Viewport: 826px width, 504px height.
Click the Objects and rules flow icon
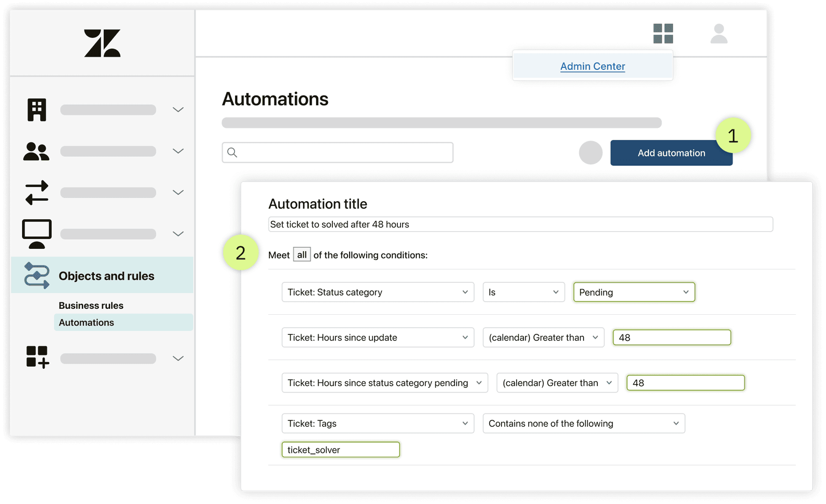click(x=36, y=275)
